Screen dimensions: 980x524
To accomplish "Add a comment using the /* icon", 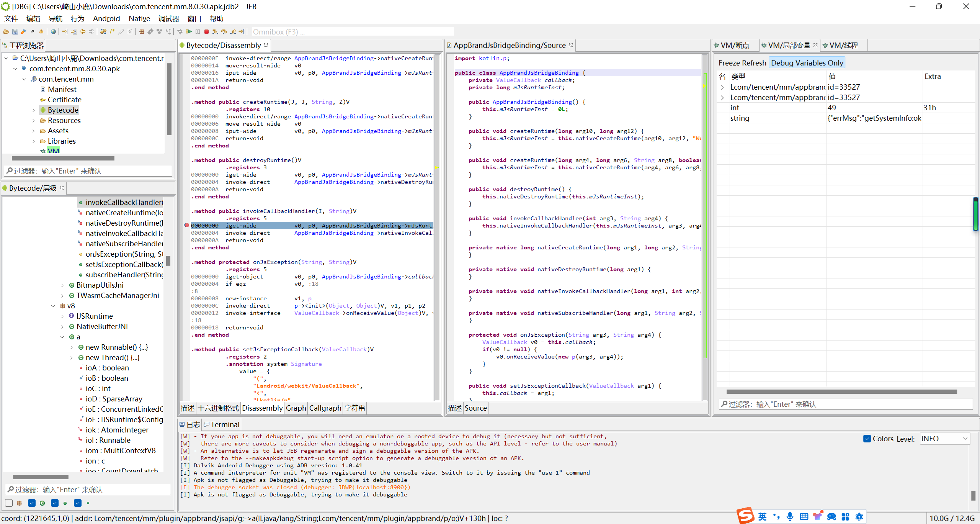I will tap(112, 31).
